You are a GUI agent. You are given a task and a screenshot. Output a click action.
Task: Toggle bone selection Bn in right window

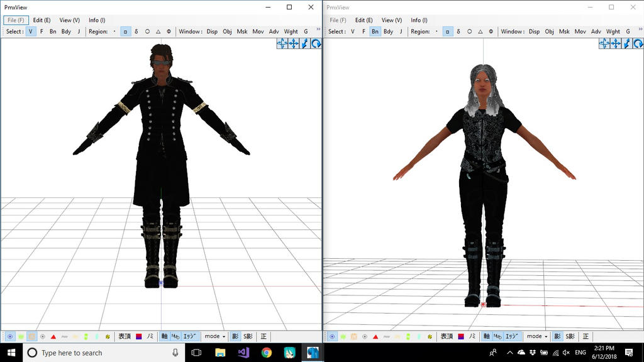[x=375, y=31]
